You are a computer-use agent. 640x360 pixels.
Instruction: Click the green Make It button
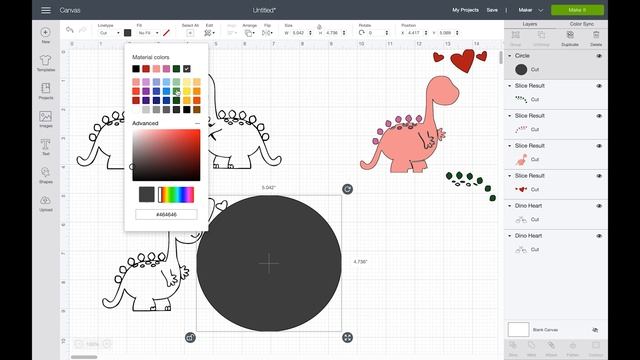pyautogui.click(x=577, y=10)
